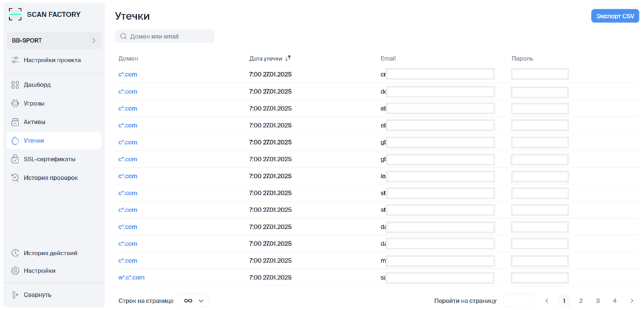This screenshot has width=644, height=310.
Task: Click the SSL-сертификаты badge icon
Action: pos(15,159)
